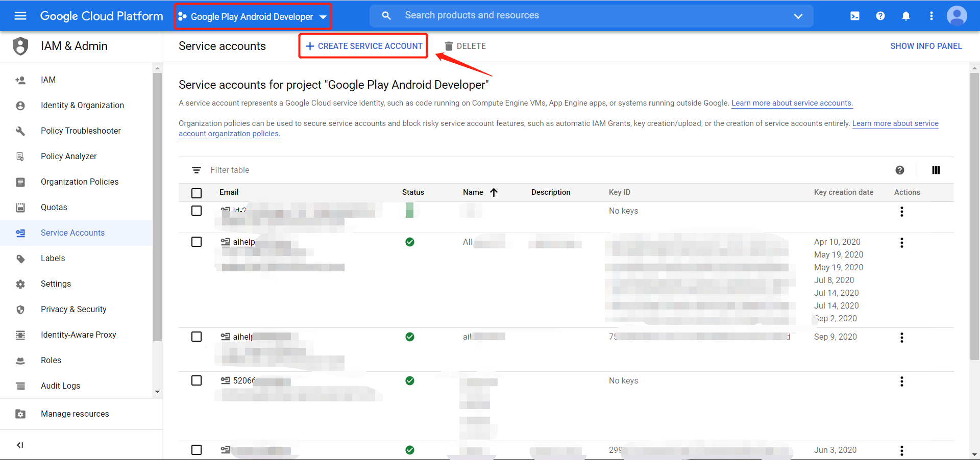The image size is (980, 460).
Task: Click the Delete button
Action: coord(465,46)
